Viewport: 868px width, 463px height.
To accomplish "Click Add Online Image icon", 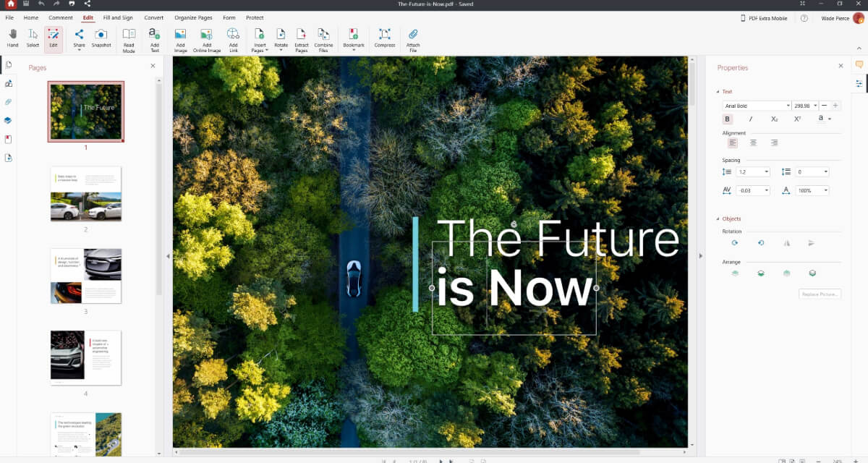I will tap(206, 38).
